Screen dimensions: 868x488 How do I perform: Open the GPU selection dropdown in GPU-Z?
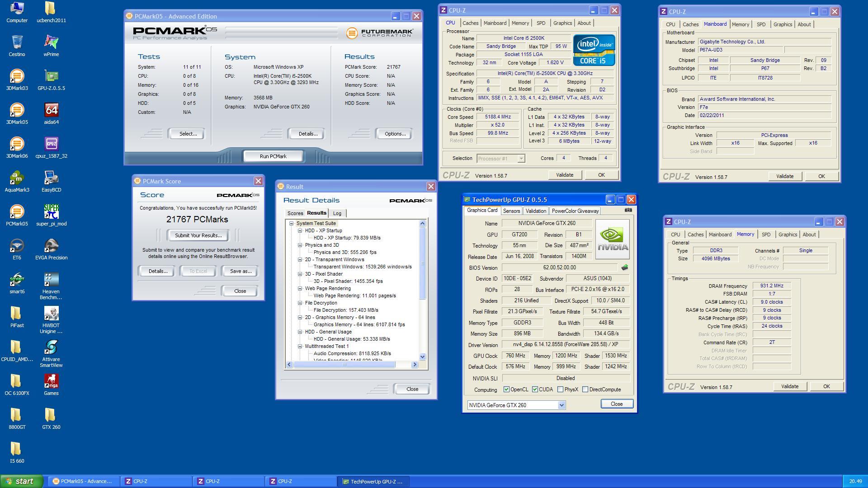561,405
